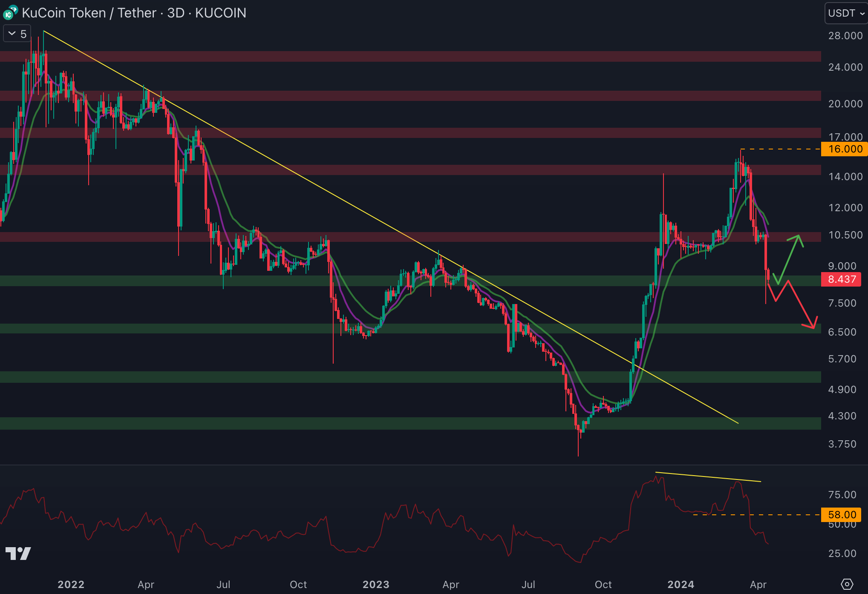Open the USDT currency dropdown

tap(845, 13)
